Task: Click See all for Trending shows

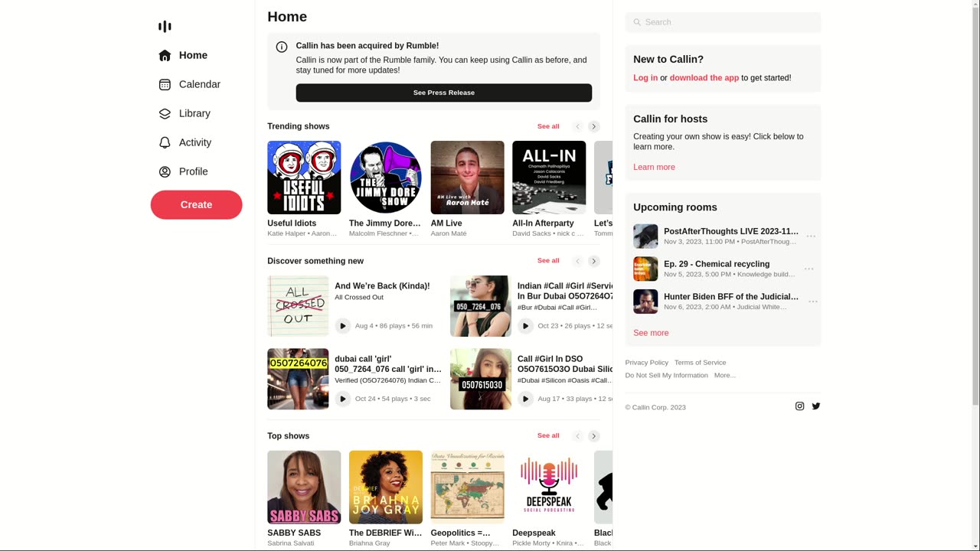Action: coord(548,126)
